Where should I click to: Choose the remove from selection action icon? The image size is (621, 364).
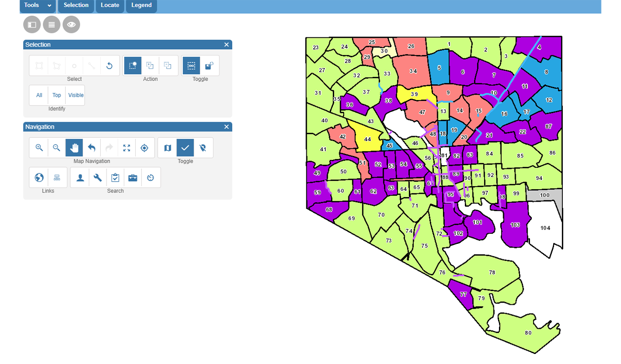pos(168,66)
